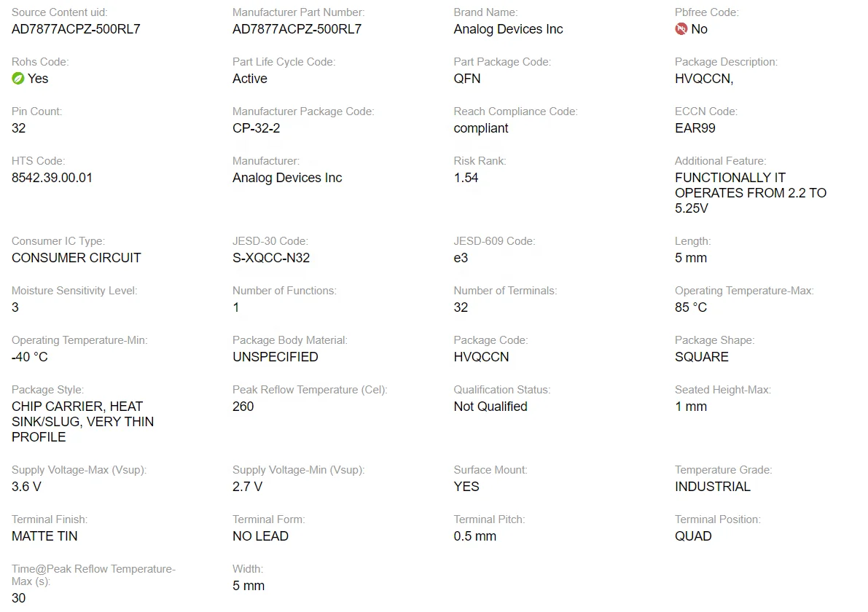Select the Brand Name value Analog Devices Inc
The image size is (868, 612).
(x=508, y=29)
